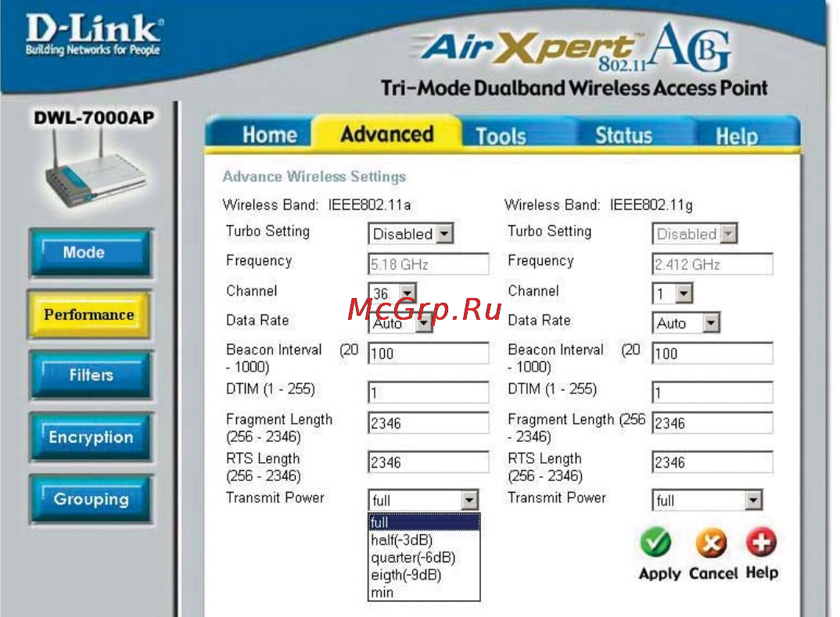Open 802.11a Turbo Setting dropdown
Screen dimensions: 840x617
(411, 234)
